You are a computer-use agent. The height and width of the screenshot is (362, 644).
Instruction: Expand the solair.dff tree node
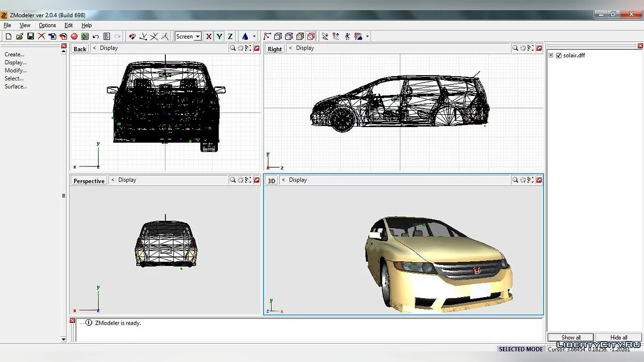point(551,55)
